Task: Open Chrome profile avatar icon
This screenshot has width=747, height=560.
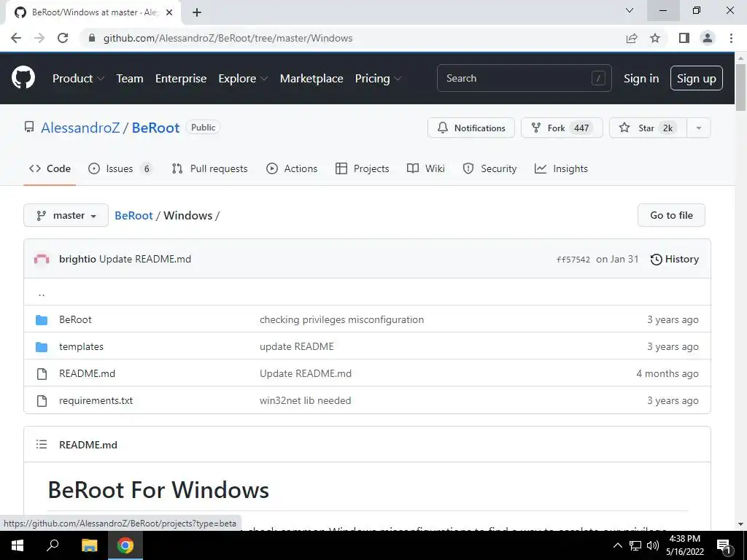Action: click(x=708, y=38)
